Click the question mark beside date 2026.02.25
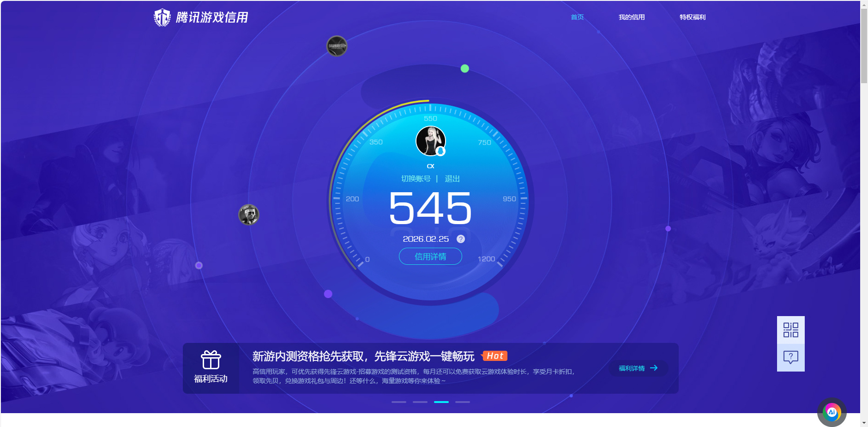This screenshot has height=427, width=868. click(460, 239)
